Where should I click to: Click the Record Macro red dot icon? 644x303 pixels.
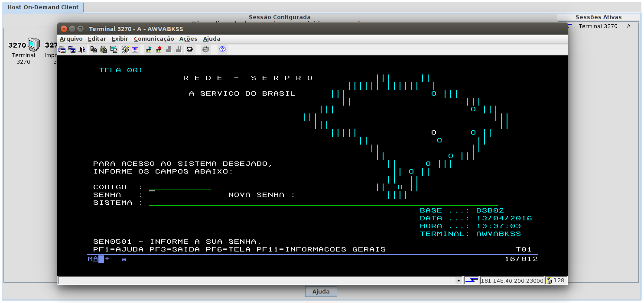159,49
